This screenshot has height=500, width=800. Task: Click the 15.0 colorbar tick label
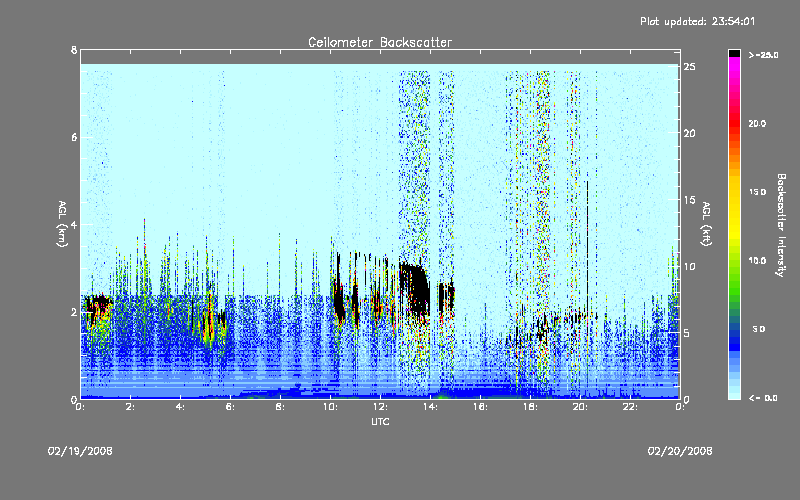[x=757, y=192]
